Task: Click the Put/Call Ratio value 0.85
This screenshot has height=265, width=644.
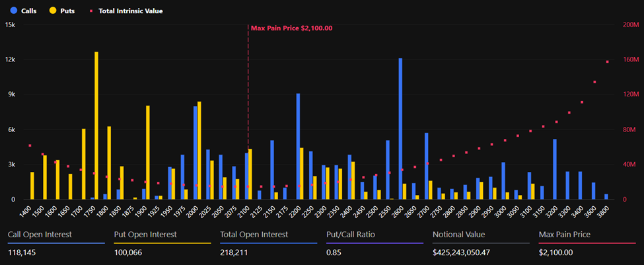Action: [x=334, y=252]
